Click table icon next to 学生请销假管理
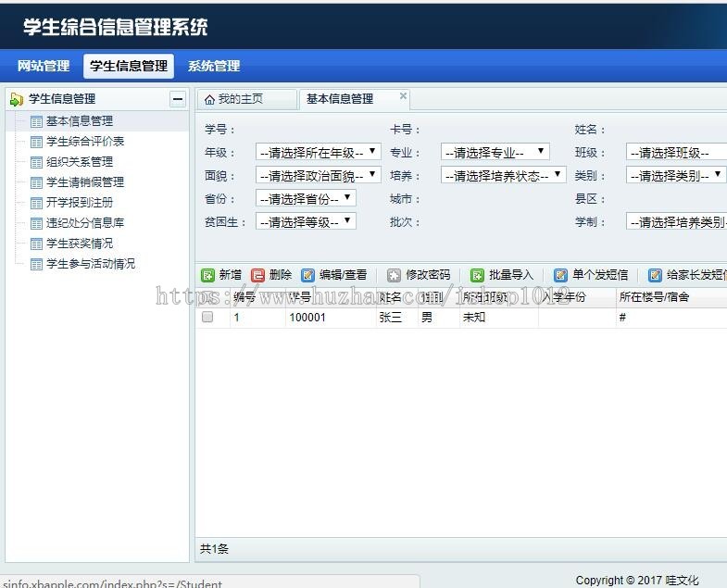Image resolution: width=727 pixels, height=588 pixels. click(x=36, y=182)
